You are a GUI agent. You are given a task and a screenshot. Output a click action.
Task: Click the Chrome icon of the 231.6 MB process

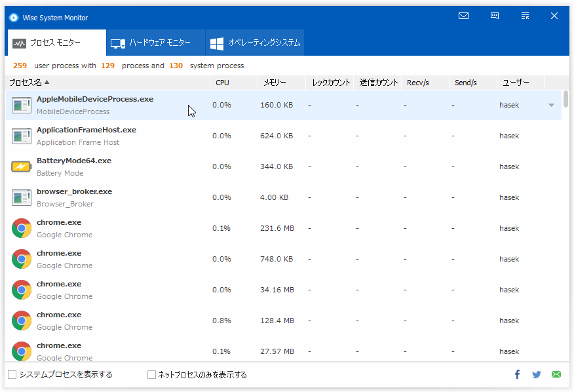pos(22,228)
